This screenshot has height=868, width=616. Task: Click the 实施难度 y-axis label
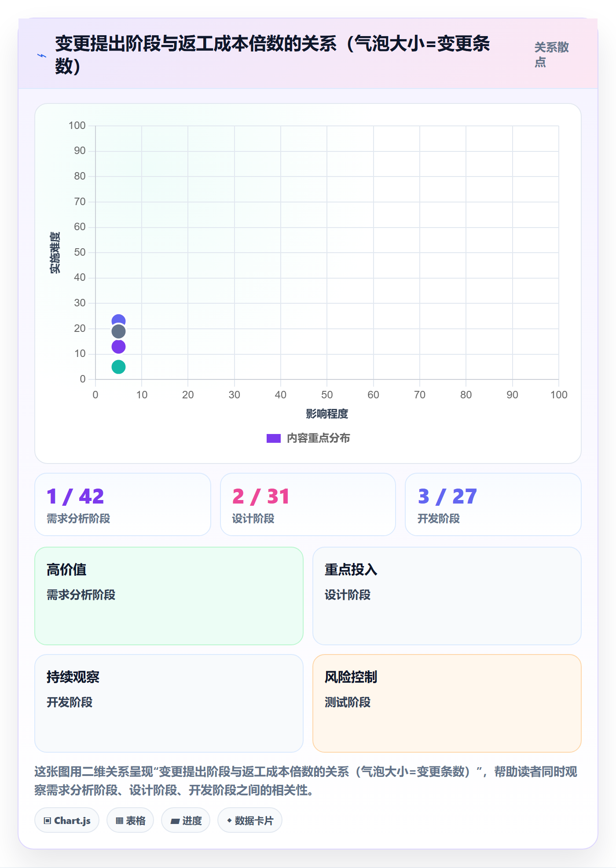pyautogui.click(x=55, y=253)
